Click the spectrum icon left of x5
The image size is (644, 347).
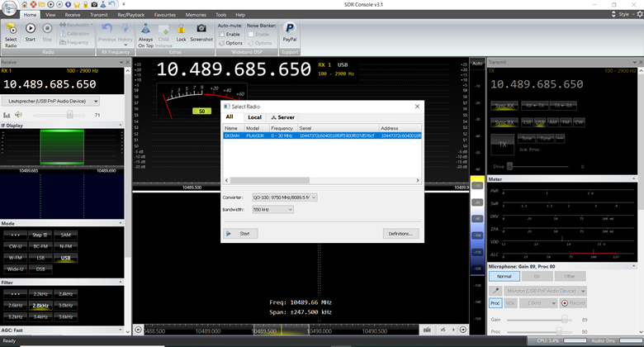coord(427,330)
